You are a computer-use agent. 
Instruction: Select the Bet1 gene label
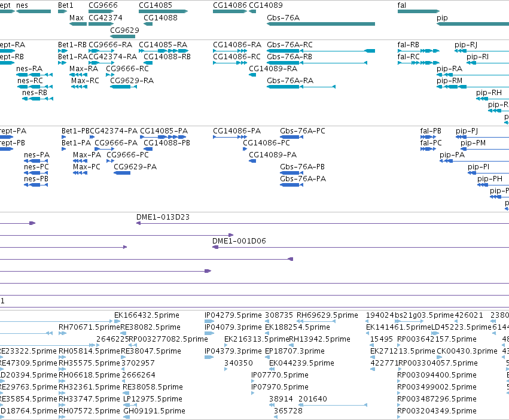click(x=66, y=5)
